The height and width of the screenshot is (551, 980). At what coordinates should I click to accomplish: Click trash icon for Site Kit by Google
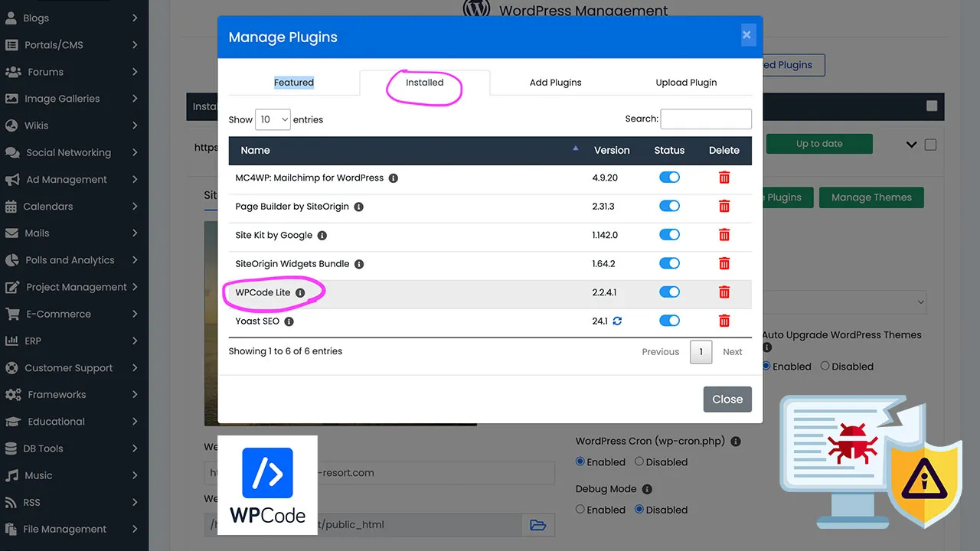(x=724, y=235)
